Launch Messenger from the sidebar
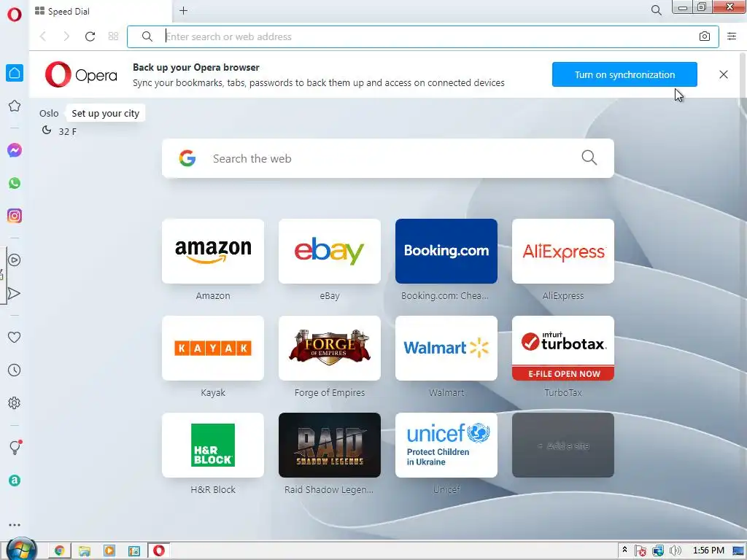Screen dimensions: 747x560 pyautogui.click(x=15, y=150)
